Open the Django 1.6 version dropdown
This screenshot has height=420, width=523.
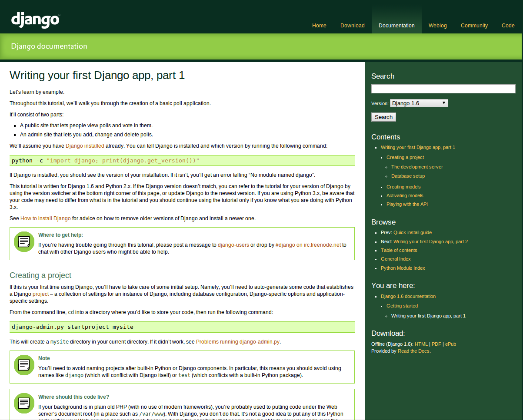(x=419, y=103)
